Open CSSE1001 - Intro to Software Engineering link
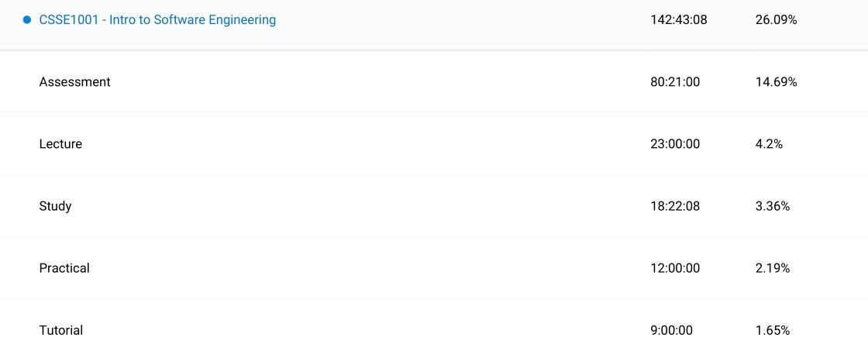The height and width of the screenshot is (355, 868). tap(157, 20)
